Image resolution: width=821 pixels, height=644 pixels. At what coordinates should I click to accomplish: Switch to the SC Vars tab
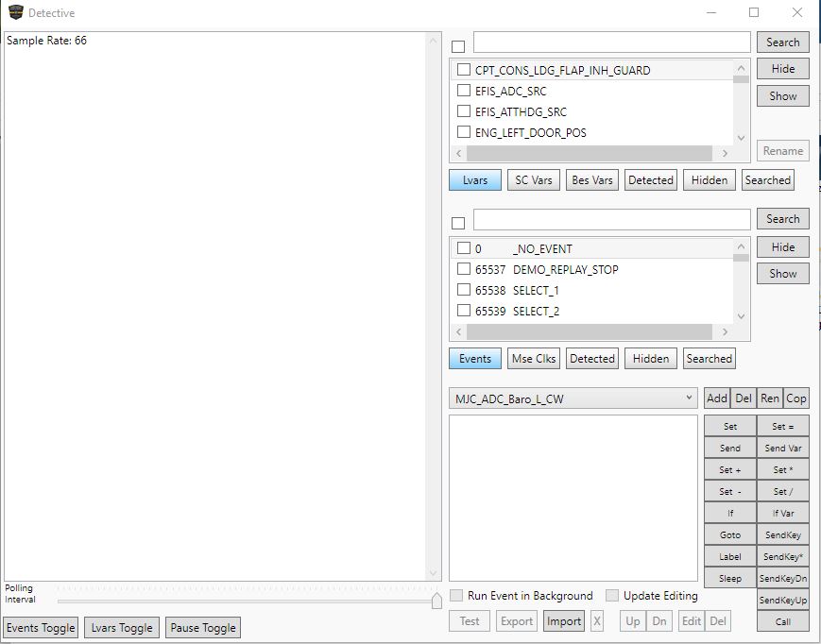point(534,180)
